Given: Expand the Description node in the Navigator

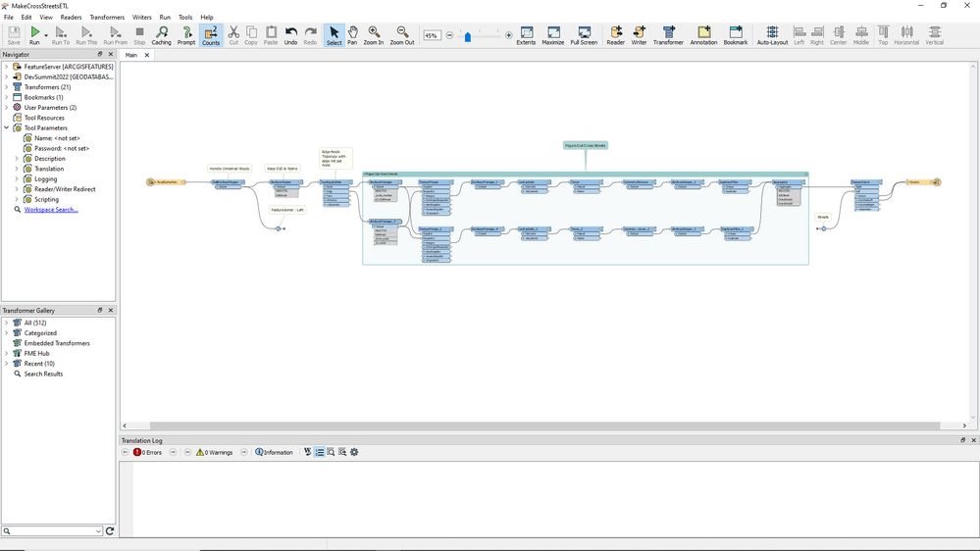Looking at the screenshot, I should pyautogui.click(x=17, y=159).
